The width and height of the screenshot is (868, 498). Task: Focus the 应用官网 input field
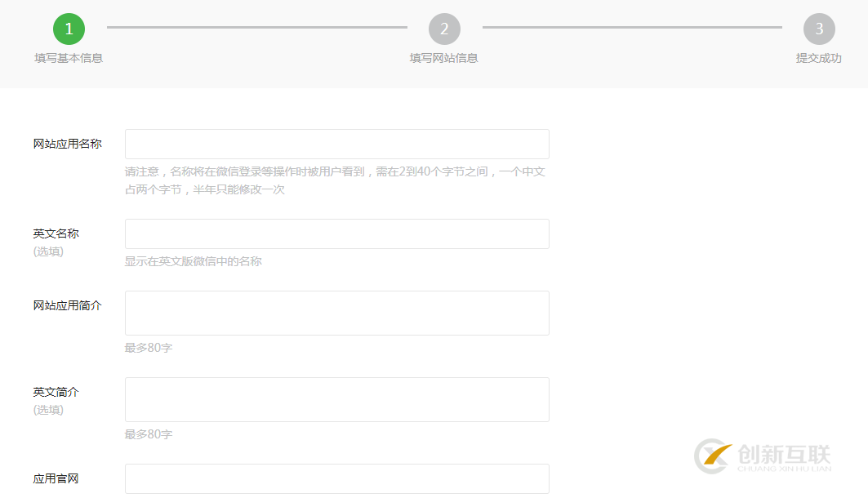point(336,478)
